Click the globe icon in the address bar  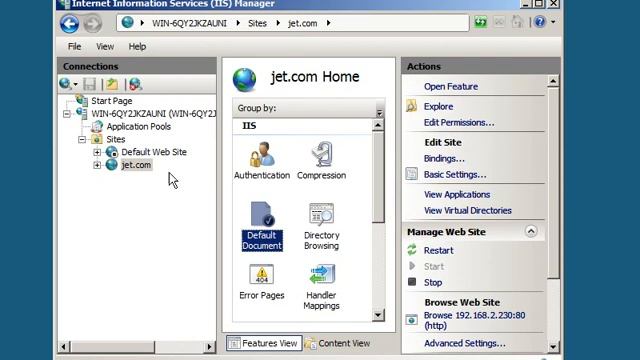[127, 22]
